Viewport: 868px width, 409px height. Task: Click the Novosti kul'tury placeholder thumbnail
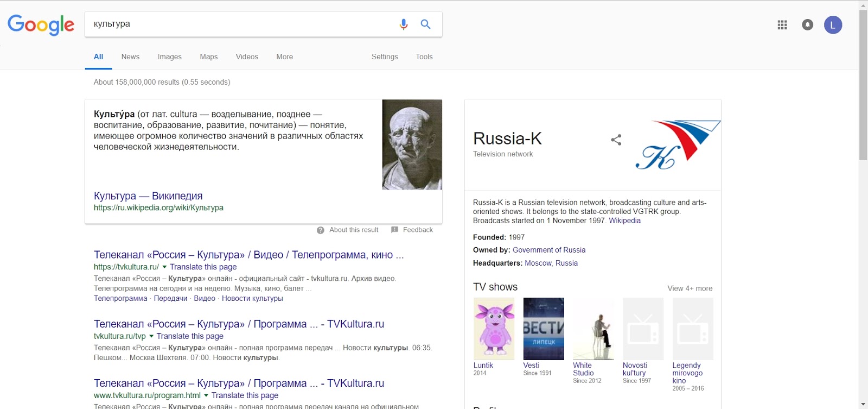click(x=643, y=329)
